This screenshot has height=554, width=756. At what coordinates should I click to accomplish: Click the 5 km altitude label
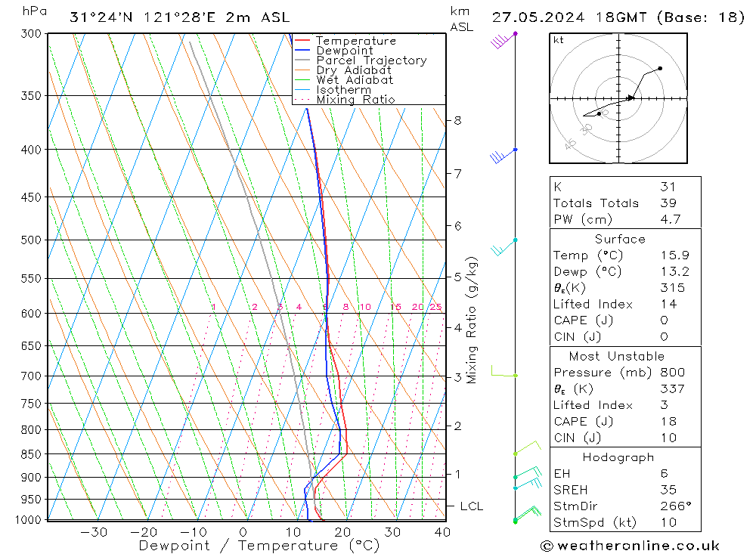click(457, 277)
